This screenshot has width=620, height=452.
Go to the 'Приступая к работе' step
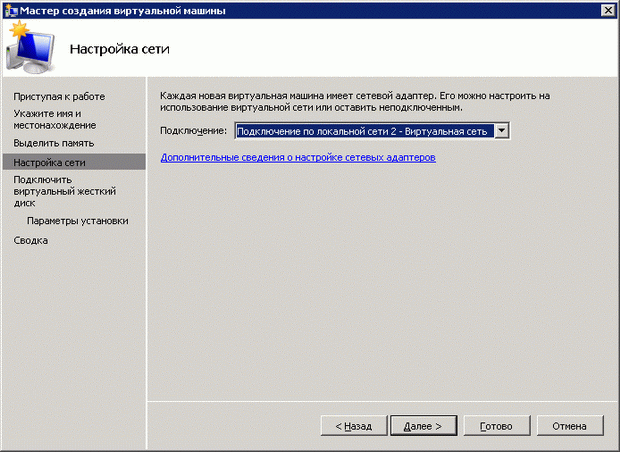pos(59,96)
